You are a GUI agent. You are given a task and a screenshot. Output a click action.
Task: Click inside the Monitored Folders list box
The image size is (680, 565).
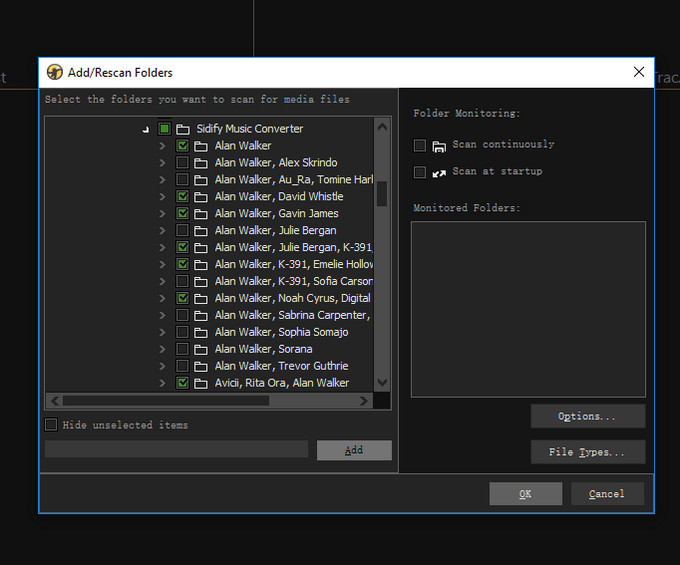[x=528, y=309]
